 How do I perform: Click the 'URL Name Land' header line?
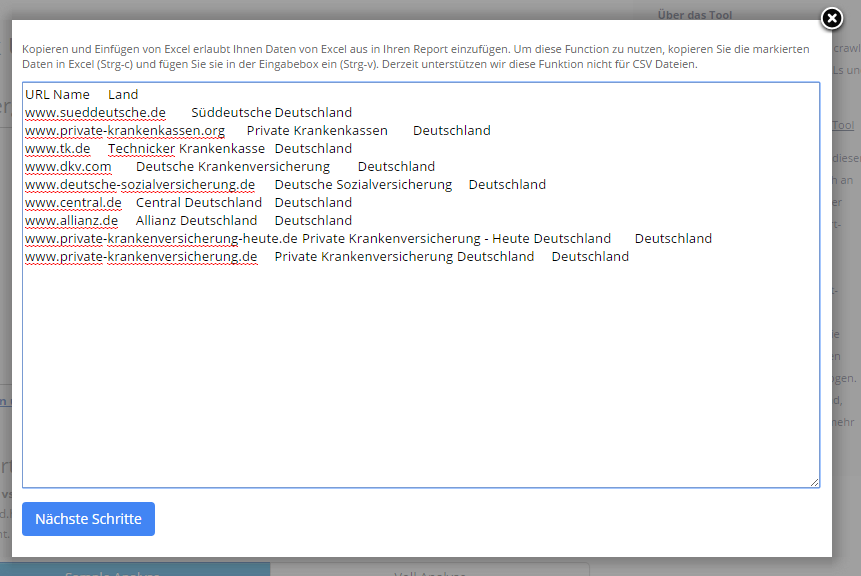[x=81, y=94]
